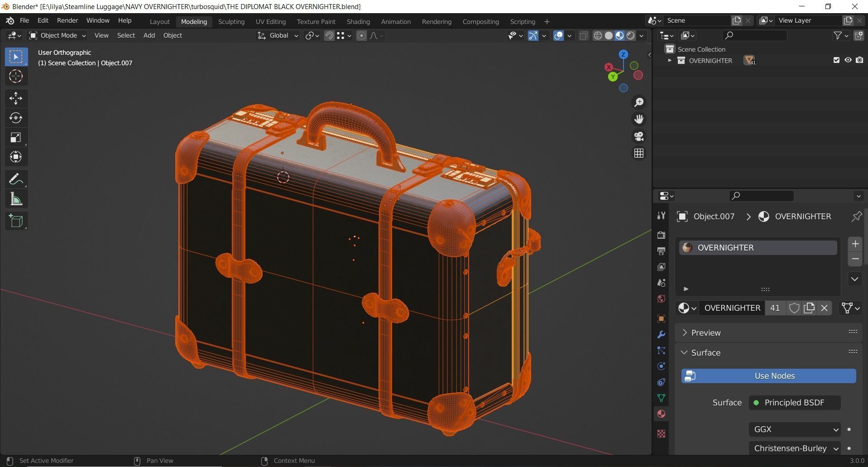Open the Object Mode dropdown
This screenshot has height=467, width=868.
click(x=58, y=35)
